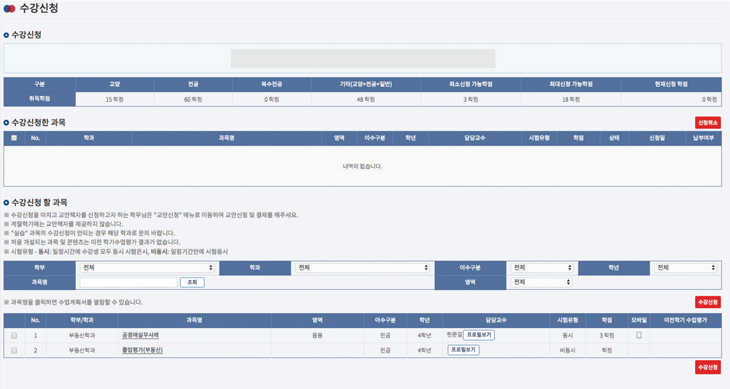This screenshot has width=730, height=389.
Task: Toggle the select-all checkbox in the 수강신청한 과목 header
Action: click(x=14, y=138)
